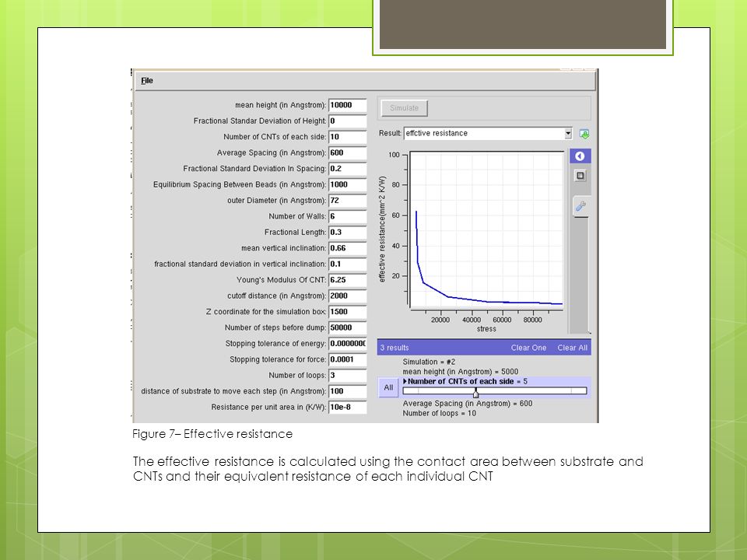Image resolution: width=747 pixels, height=560 pixels.
Task: Open the Result dropdown showing effctive resistance
Action: pos(487,133)
